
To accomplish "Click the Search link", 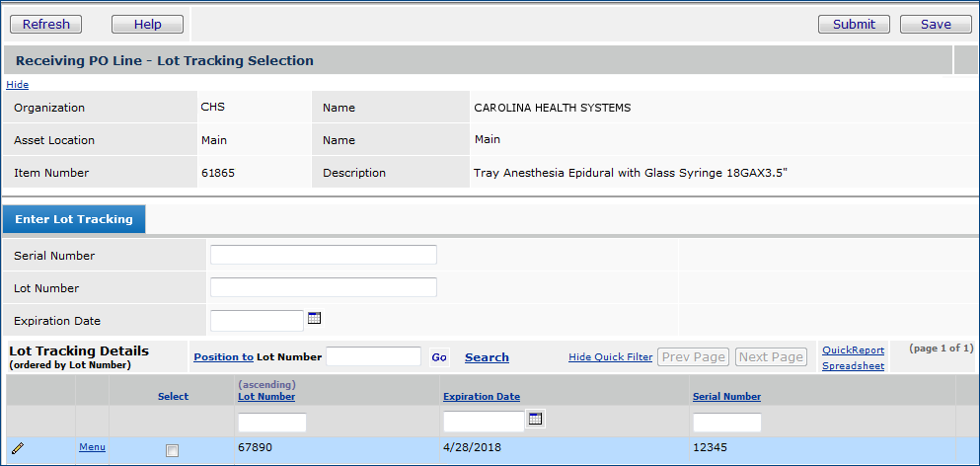I will pos(487,357).
